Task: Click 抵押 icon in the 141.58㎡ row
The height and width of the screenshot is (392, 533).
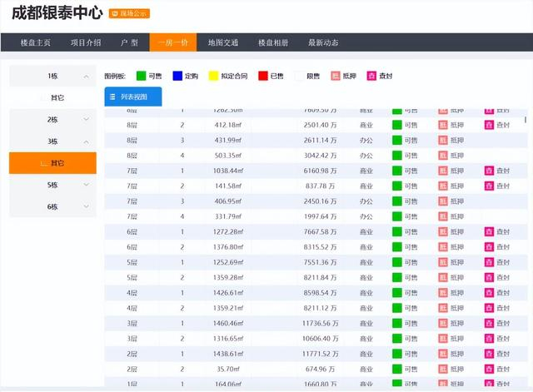Action: coord(443,186)
